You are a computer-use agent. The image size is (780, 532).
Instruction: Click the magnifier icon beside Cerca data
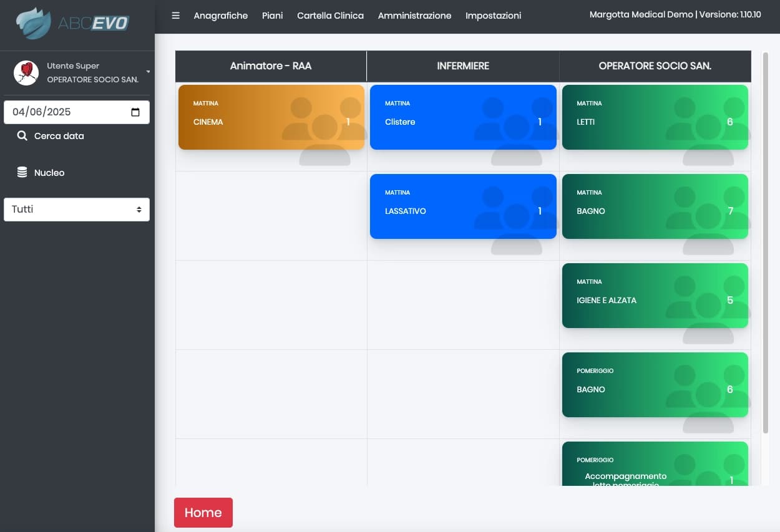coord(22,136)
